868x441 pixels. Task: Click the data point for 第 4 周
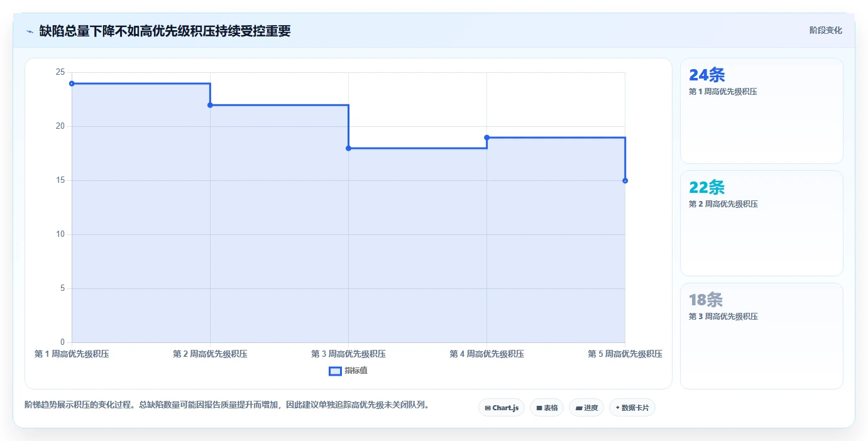click(x=486, y=138)
